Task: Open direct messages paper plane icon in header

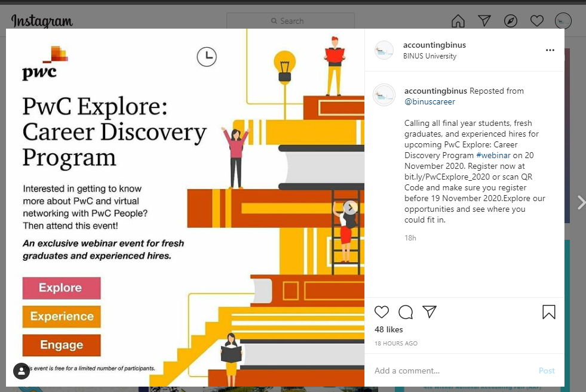Action: 484,21
